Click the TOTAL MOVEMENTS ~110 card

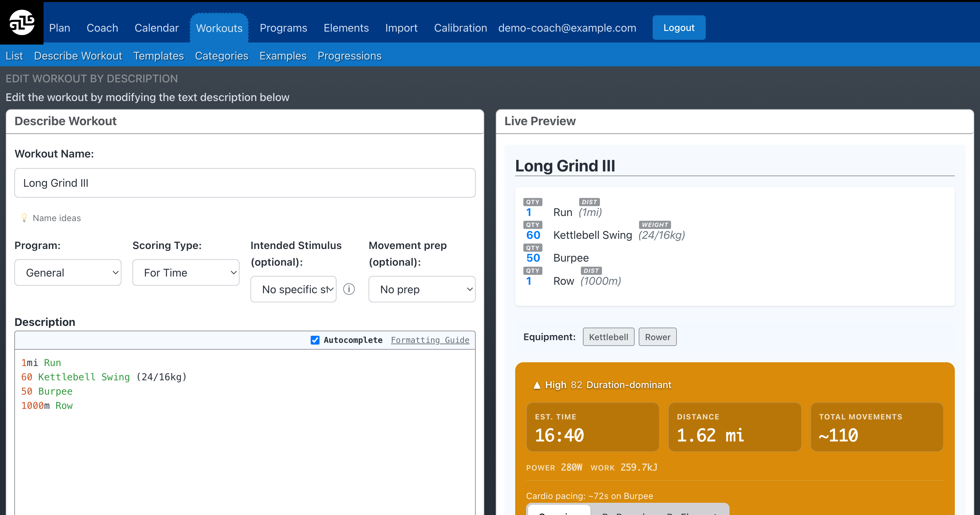pyautogui.click(x=877, y=427)
